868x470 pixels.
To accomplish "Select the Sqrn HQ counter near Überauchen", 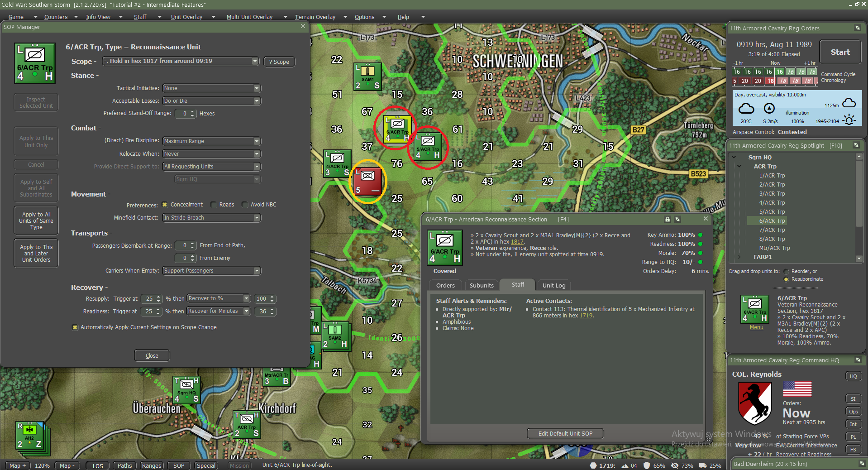I will [186, 390].
